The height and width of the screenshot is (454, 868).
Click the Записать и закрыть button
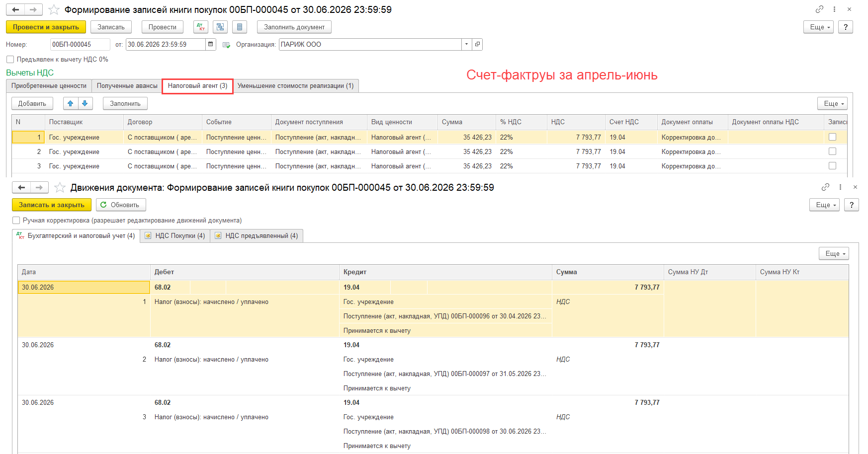click(x=52, y=205)
